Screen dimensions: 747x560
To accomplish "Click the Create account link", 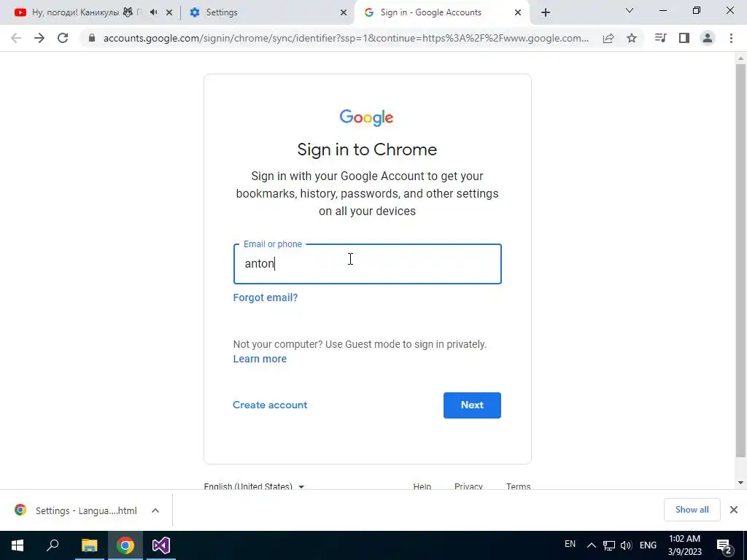I will 270,405.
